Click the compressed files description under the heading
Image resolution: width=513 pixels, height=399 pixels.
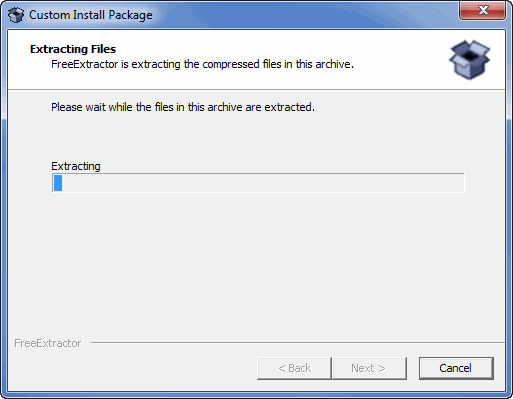click(x=202, y=64)
